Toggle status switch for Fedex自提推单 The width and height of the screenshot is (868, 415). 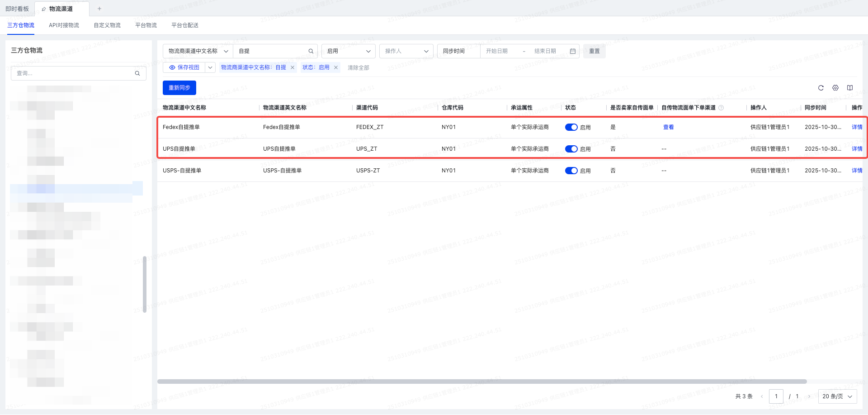tap(571, 127)
